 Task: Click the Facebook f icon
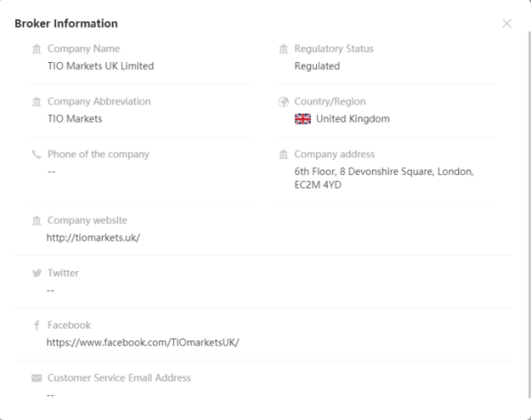click(36, 325)
